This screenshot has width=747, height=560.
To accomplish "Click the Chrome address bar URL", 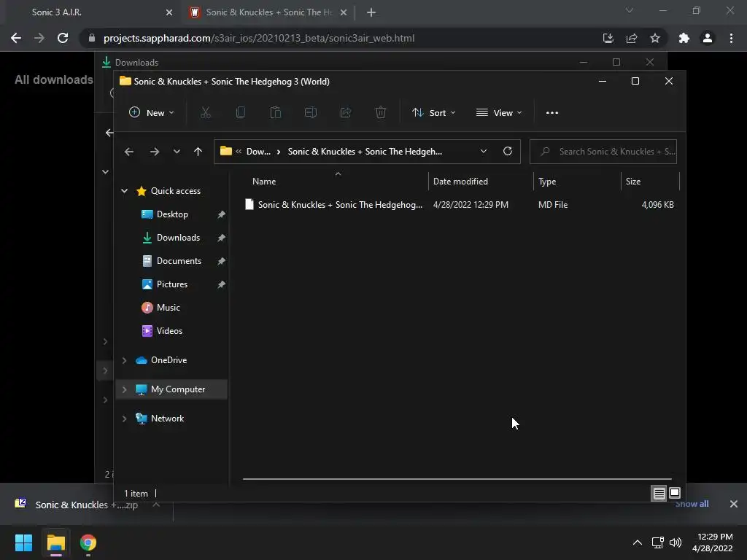I will point(259,38).
